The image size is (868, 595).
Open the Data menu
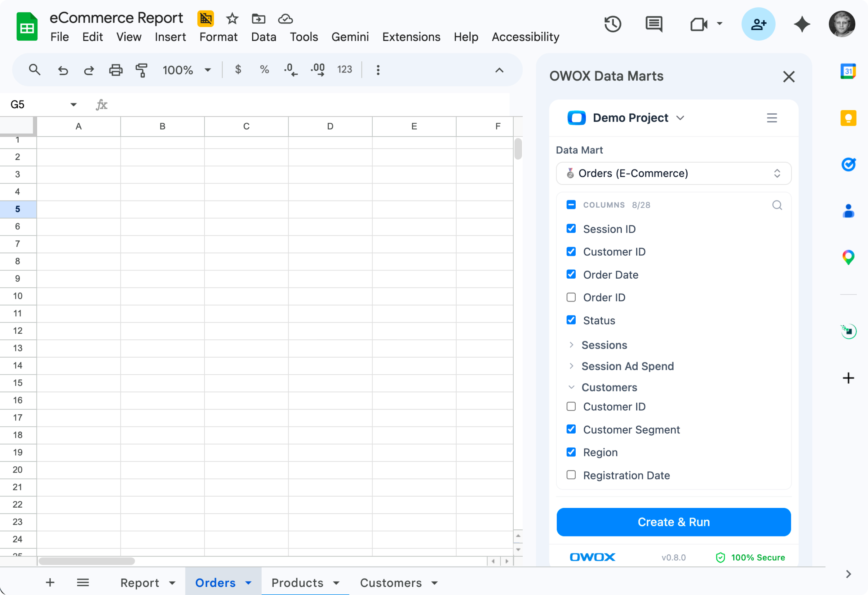(264, 37)
